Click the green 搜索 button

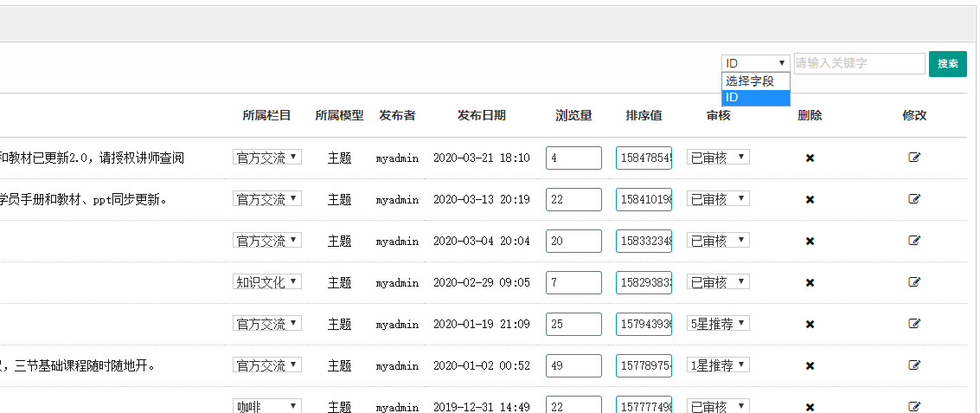pyautogui.click(x=947, y=64)
